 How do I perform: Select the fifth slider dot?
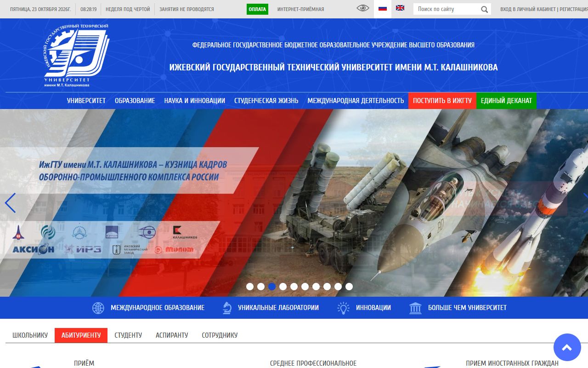(294, 287)
